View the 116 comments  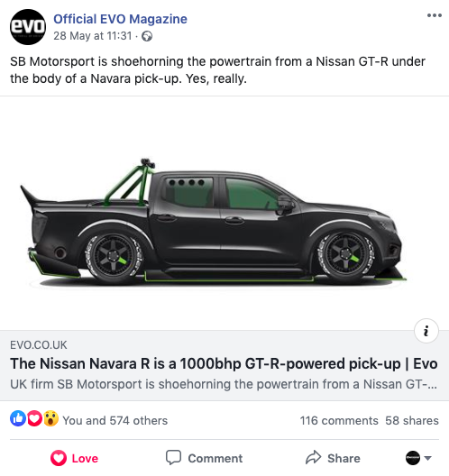(339, 421)
